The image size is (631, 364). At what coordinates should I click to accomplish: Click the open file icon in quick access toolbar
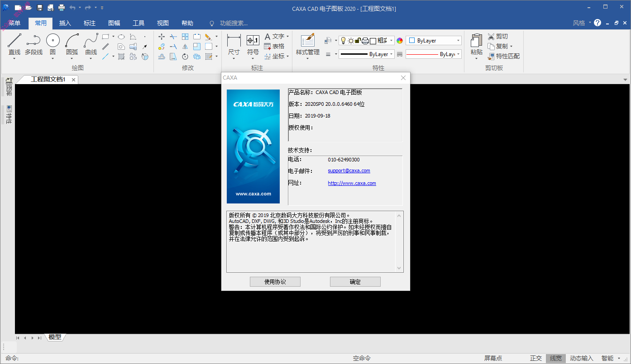click(29, 8)
